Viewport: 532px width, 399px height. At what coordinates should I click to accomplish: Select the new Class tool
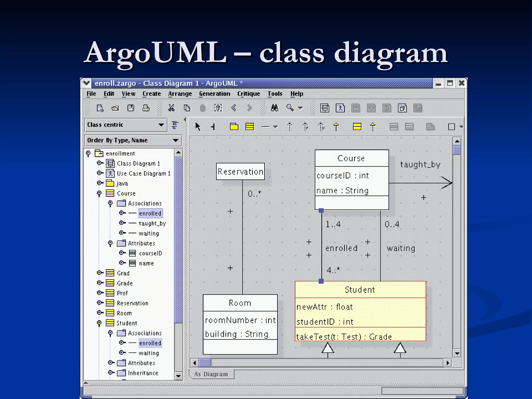[250, 127]
